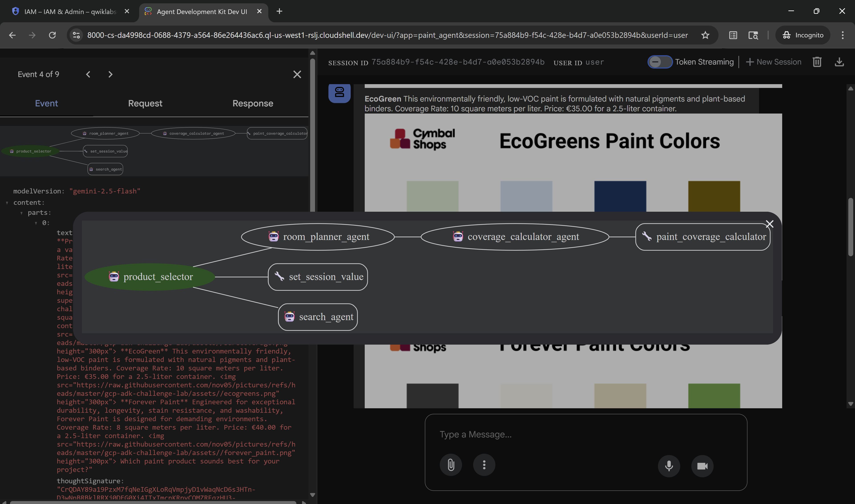Delete the current session with trash icon
This screenshot has height=504, width=855.
[x=817, y=62]
